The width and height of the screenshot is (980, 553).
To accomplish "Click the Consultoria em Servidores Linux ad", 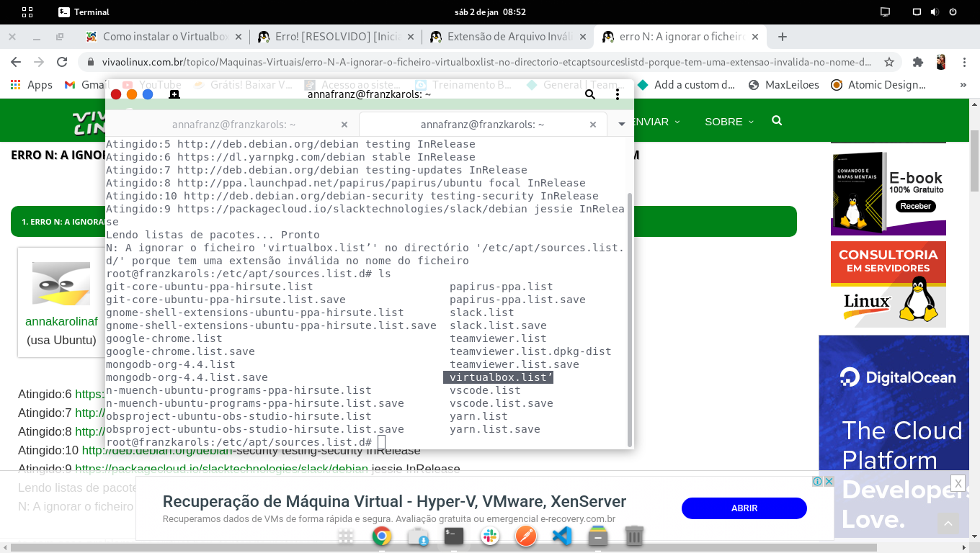I will coord(888,284).
